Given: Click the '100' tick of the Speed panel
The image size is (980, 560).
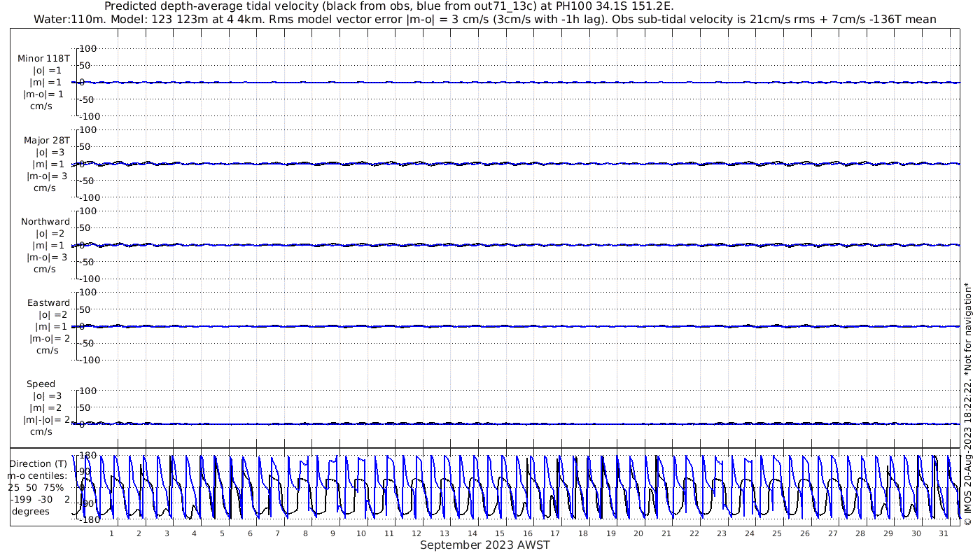Looking at the screenshot, I should (88, 391).
